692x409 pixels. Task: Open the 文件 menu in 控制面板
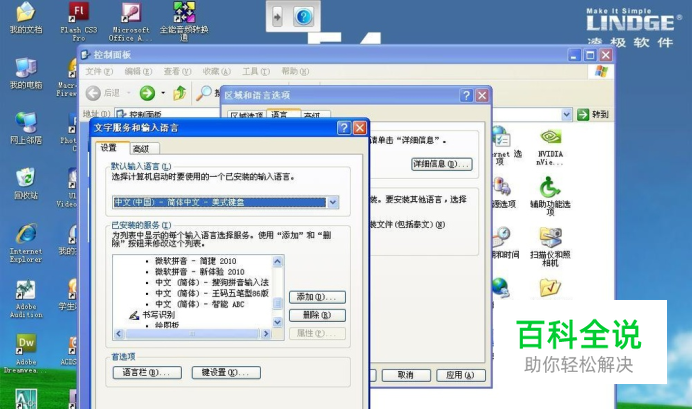click(99, 71)
